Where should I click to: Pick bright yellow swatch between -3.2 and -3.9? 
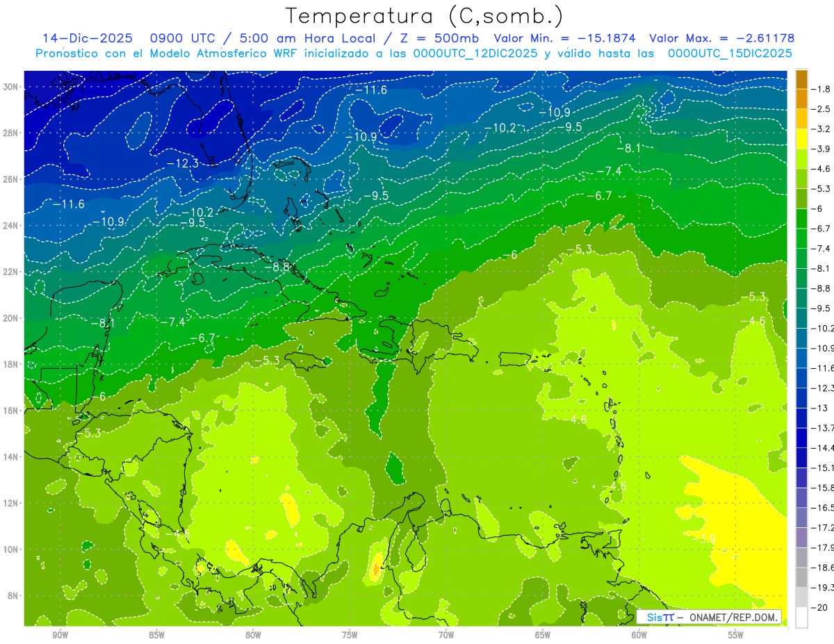pyautogui.click(x=801, y=139)
